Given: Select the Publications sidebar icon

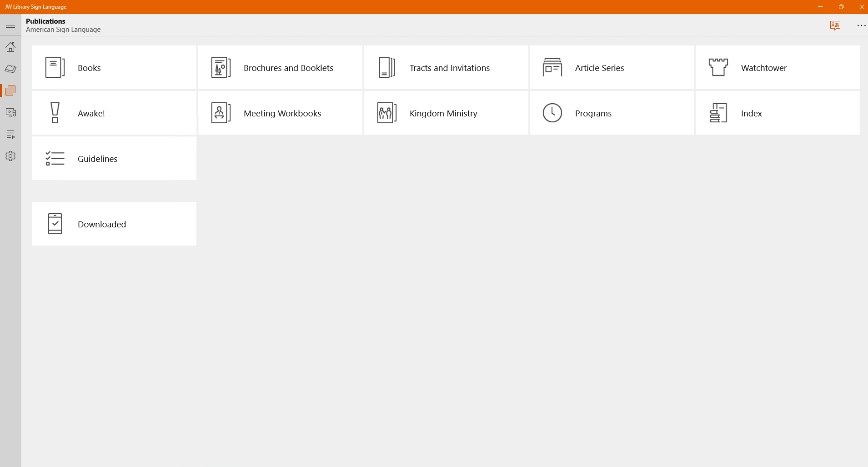Looking at the screenshot, I should (10, 90).
